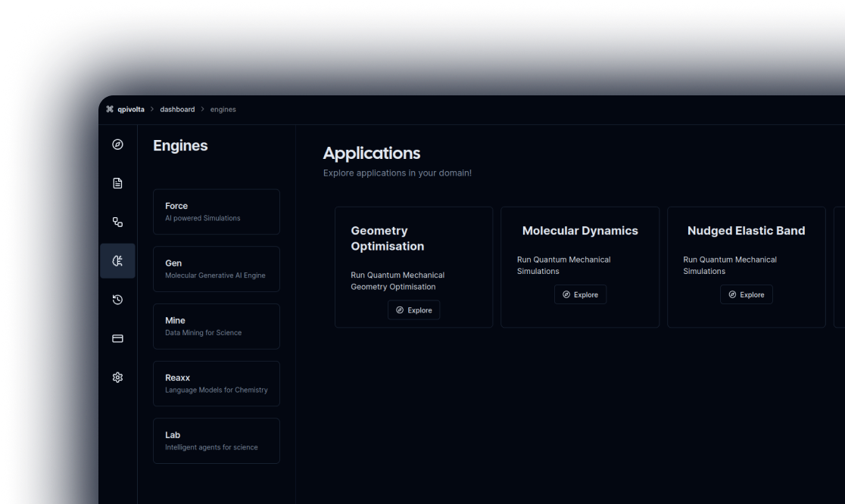The image size is (845, 504).
Task: Explore Molecular Dynamics application
Action: pyautogui.click(x=581, y=294)
